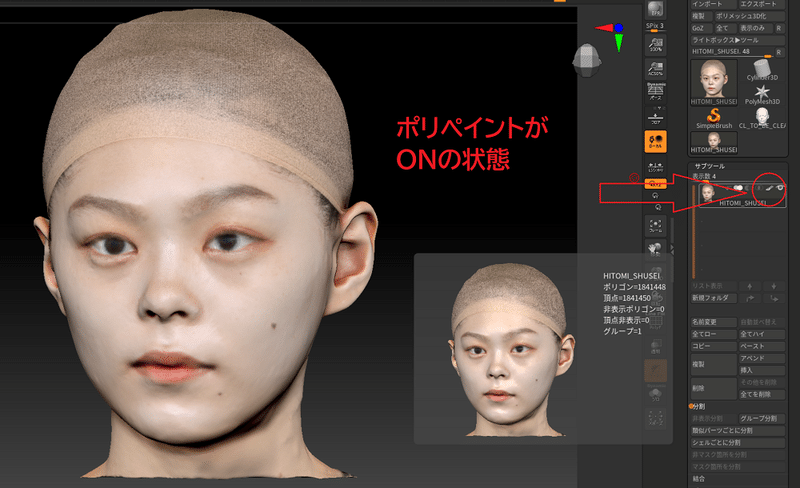Click the Xpose (Xポーズ) icon
The height and width of the screenshot is (488, 800).
pos(656,419)
